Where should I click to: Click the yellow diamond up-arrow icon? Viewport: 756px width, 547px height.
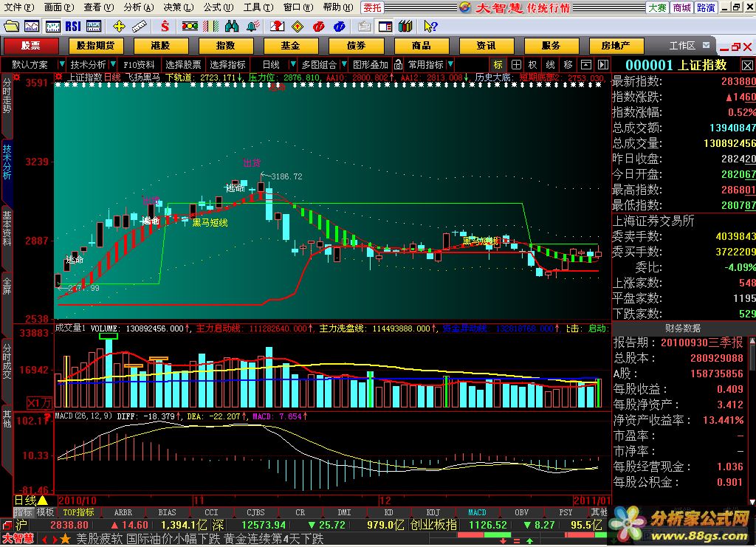(298, 26)
